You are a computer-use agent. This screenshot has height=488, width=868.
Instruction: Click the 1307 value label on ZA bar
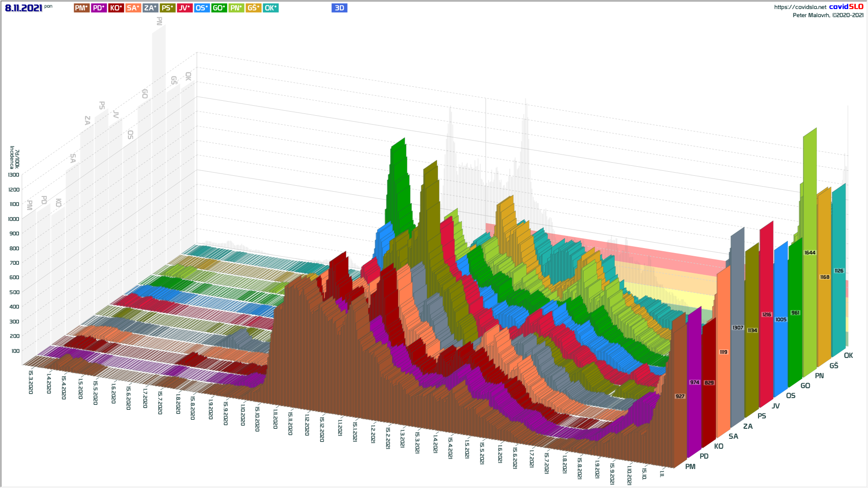(x=737, y=328)
